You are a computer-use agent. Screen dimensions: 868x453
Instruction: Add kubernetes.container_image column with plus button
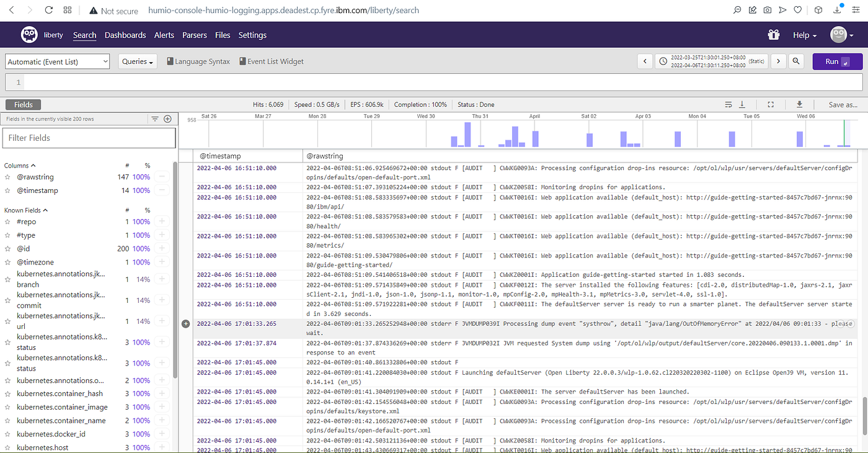[x=162, y=407]
